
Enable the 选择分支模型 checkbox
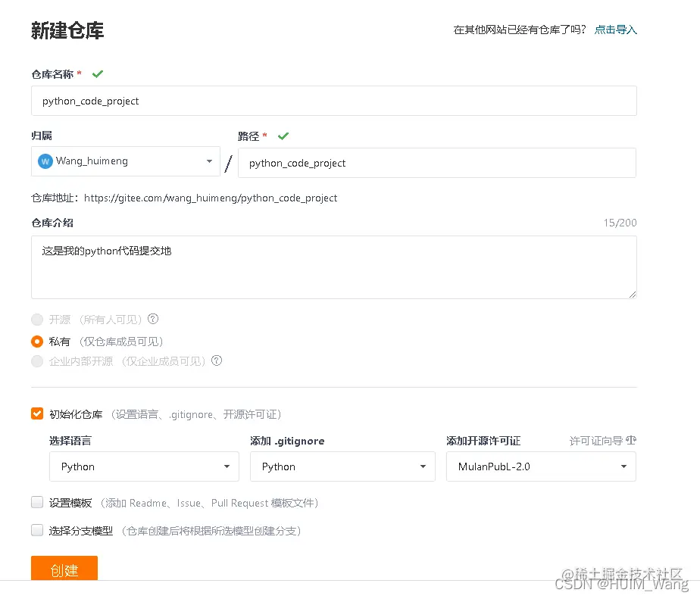pyautogui.click(x=37, y=530)
